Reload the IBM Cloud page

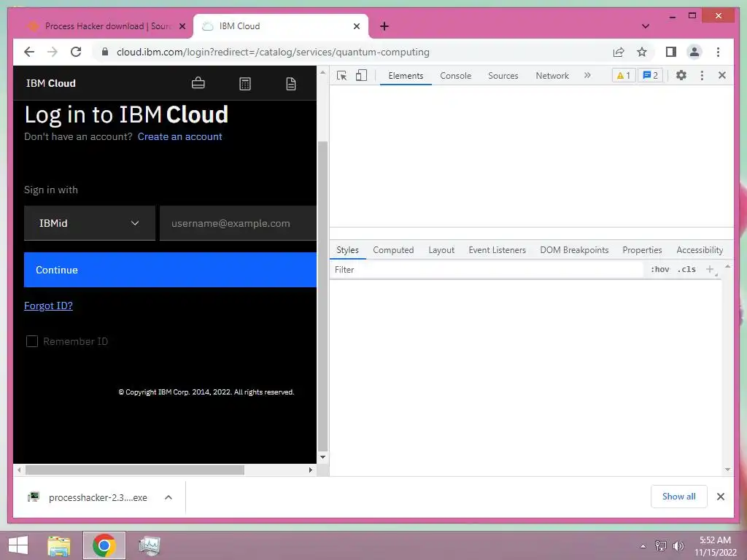76,52
